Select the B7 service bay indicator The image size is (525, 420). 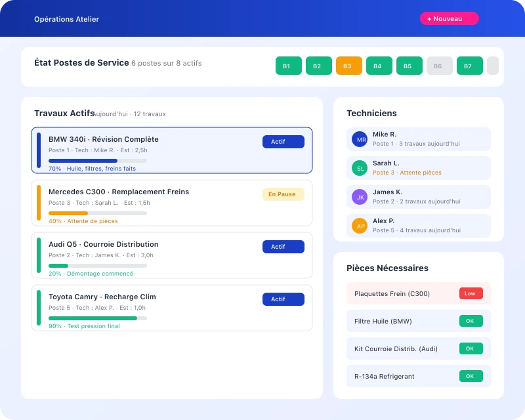pyautogui.click(x=469, y=66)
